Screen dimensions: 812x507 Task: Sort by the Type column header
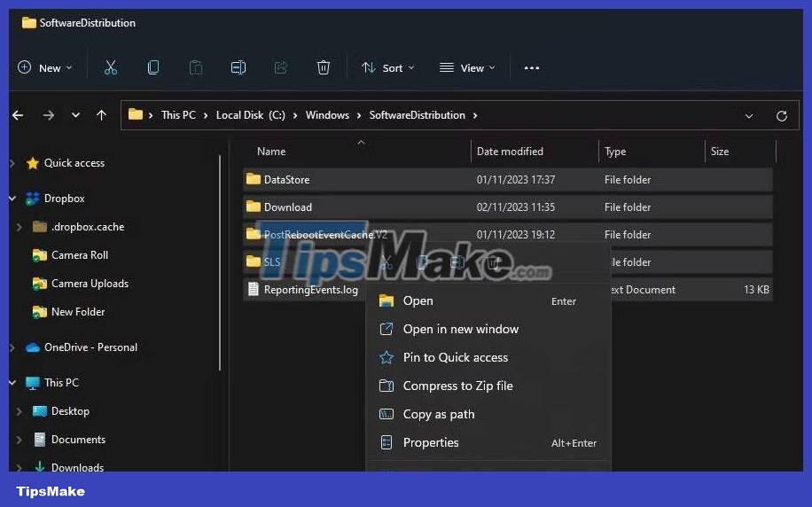pyautogui.click(x=615, y=152)
